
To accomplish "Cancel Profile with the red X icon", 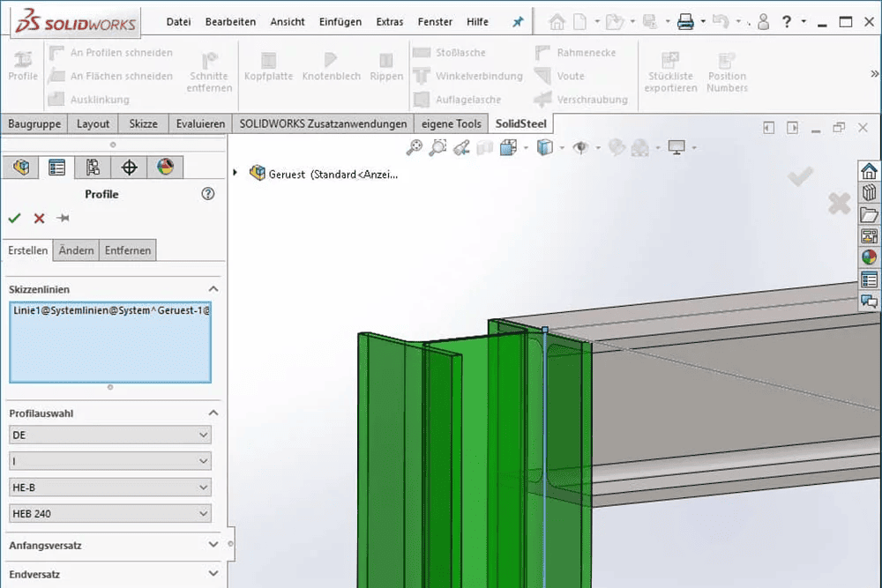I will click(39, 219).
